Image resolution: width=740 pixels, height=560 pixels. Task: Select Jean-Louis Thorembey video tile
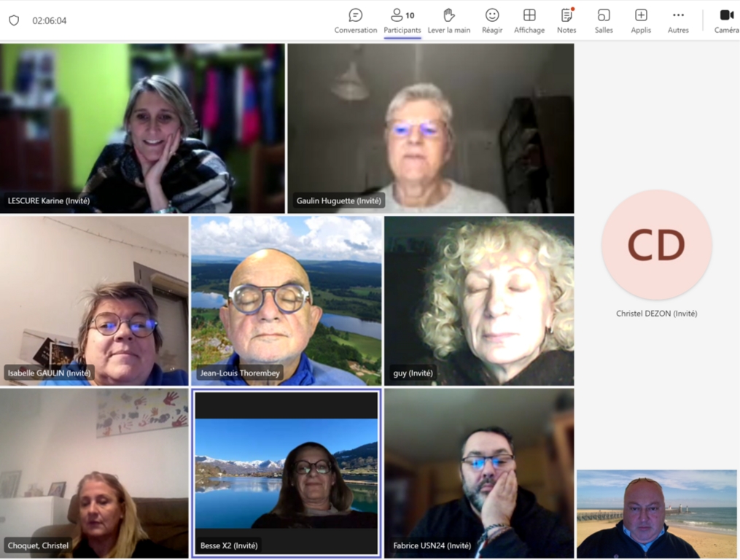click(286, 300)
